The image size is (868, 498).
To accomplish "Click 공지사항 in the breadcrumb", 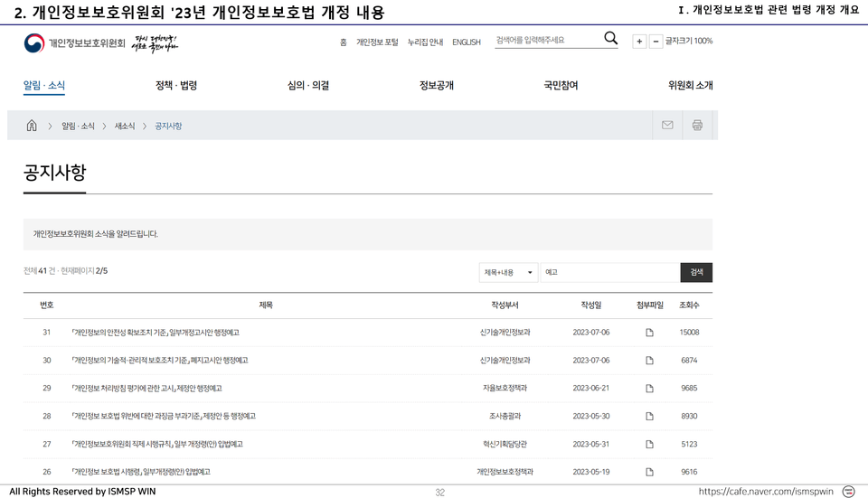I will coord(168,127).
